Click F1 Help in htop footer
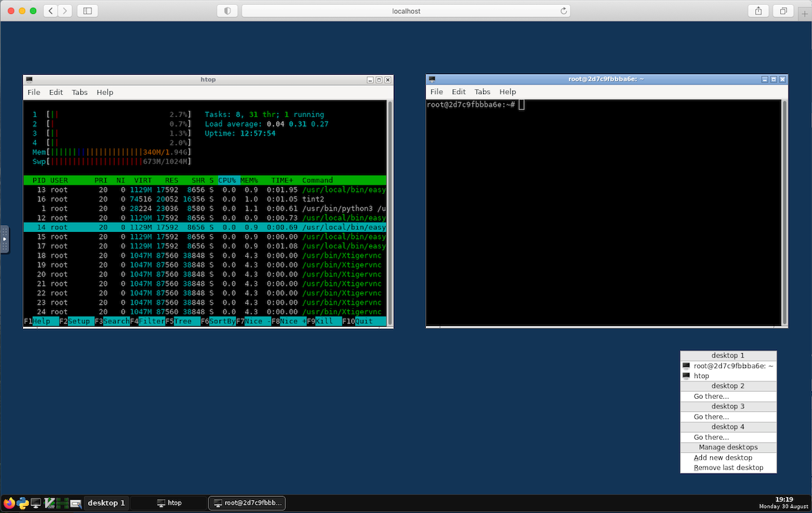 pos(41,321)
